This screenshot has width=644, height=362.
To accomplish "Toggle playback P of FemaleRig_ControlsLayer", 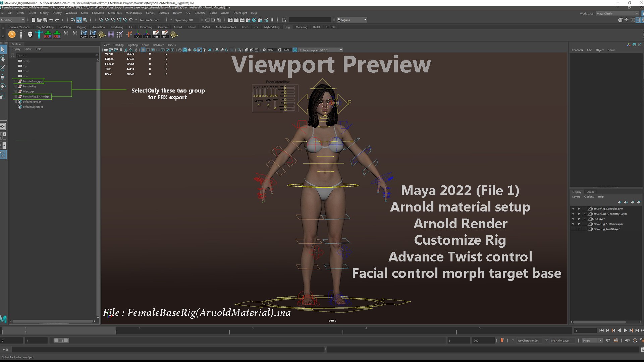I will (579, 208).
